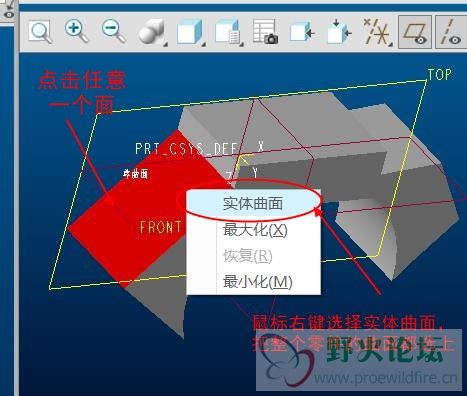Click the table-with-camera snapshot icon

[x=265, y=32]
